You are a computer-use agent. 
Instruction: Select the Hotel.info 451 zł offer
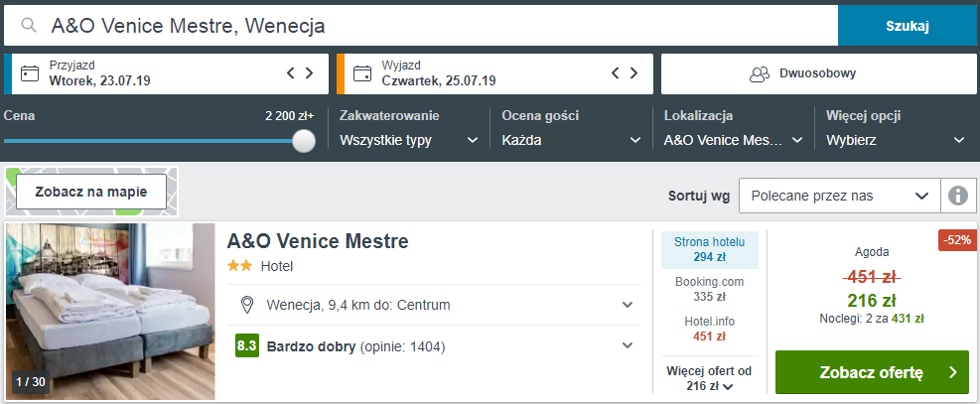click(709, 330)
